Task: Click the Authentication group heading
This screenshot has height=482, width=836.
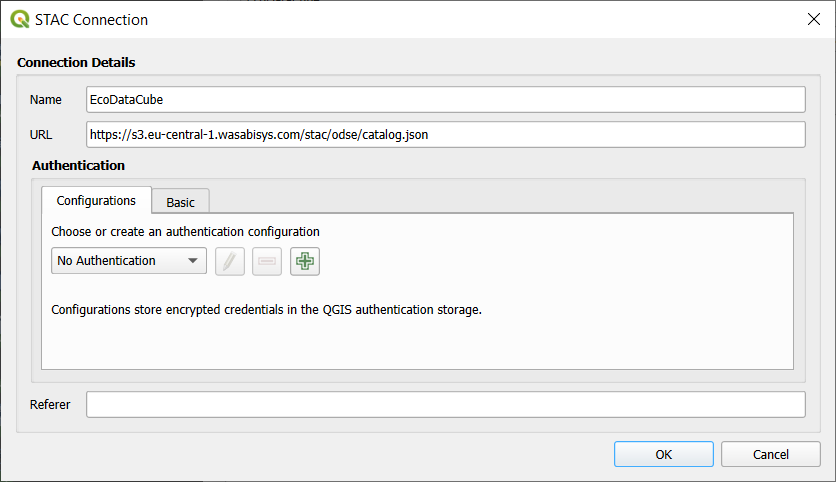Action: [x=78, y=165]
